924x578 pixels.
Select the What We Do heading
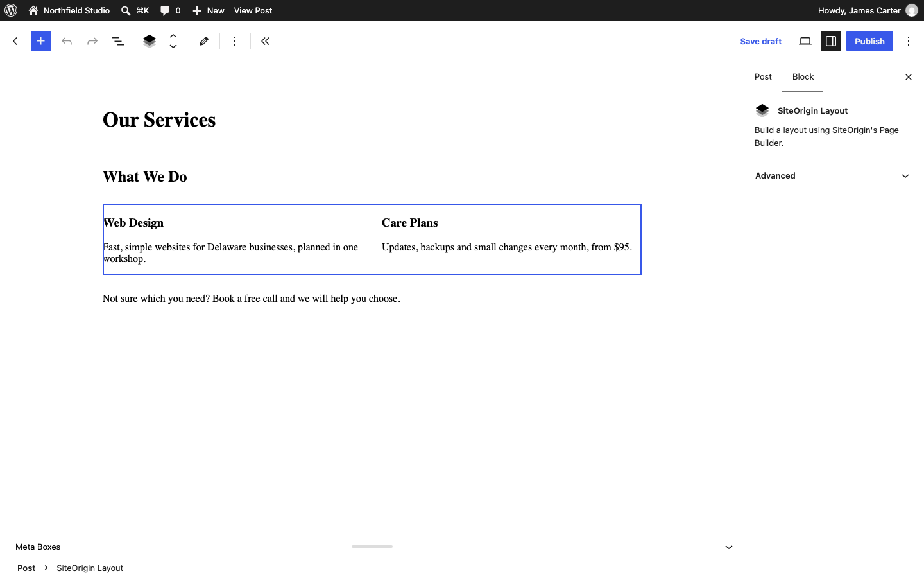tap(145, 177)
